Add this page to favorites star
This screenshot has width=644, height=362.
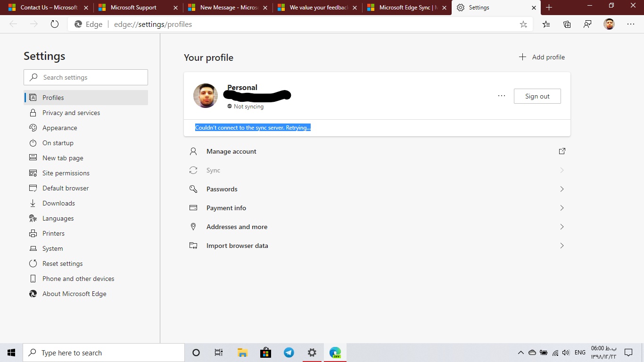click(523, 25)
